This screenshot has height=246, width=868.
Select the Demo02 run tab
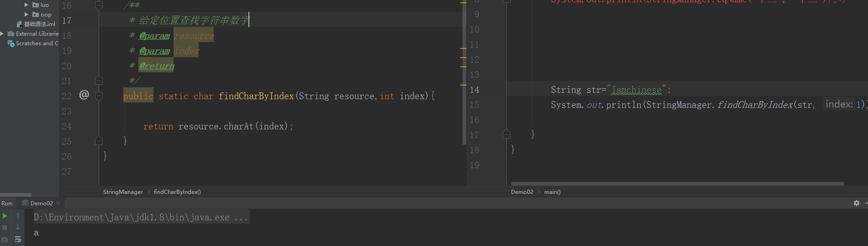point(41,203)
